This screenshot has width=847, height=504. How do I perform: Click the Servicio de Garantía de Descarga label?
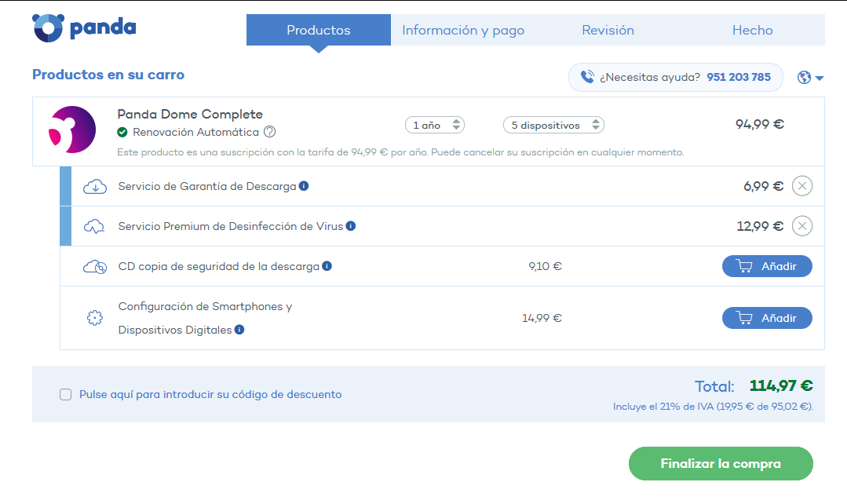[207, 186]
